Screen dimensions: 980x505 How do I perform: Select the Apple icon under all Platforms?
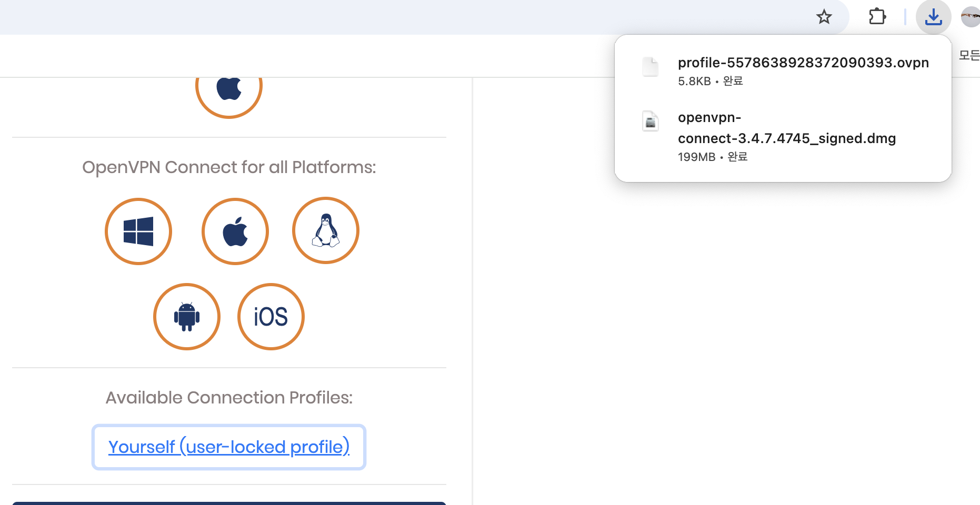coord(235,231)
